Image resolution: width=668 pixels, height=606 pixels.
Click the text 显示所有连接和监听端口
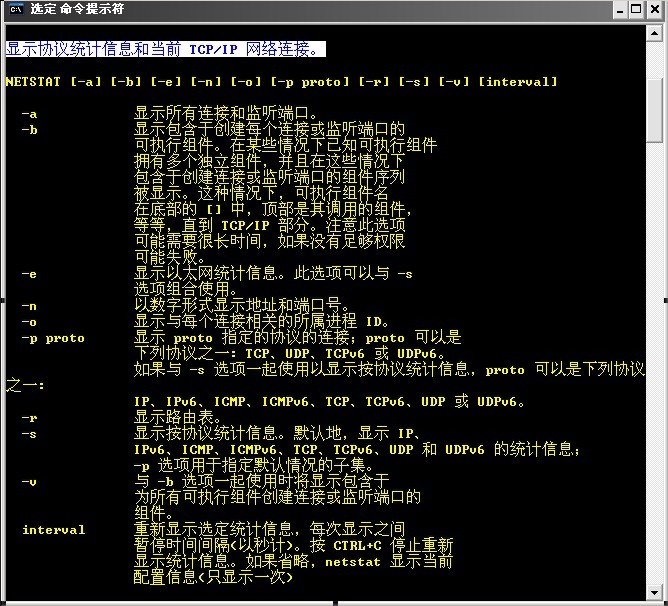[x=226, y=113]
